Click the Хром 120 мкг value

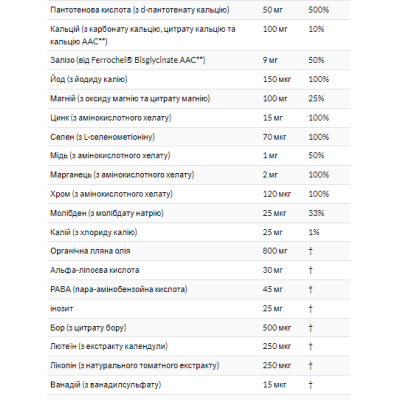tap(277, 194)
